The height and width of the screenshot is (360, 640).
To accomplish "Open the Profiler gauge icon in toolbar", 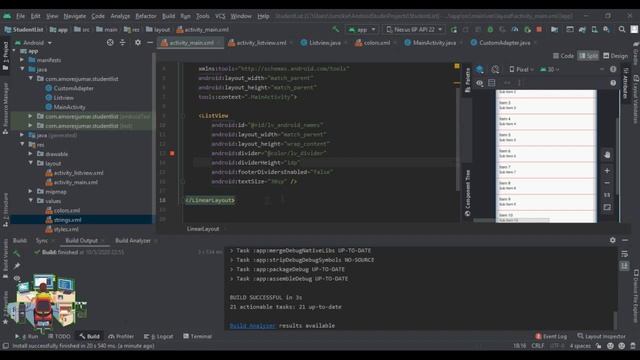I will [x=515, y=29].
